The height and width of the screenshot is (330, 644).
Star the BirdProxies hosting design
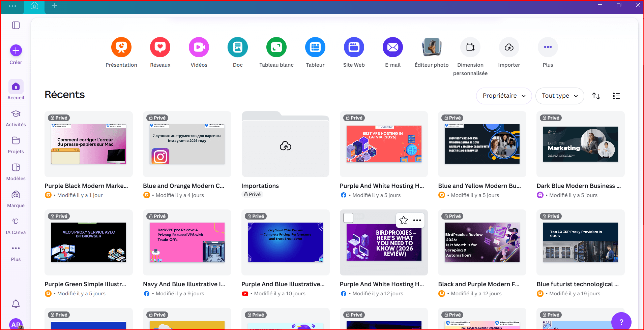pos(403,220)
